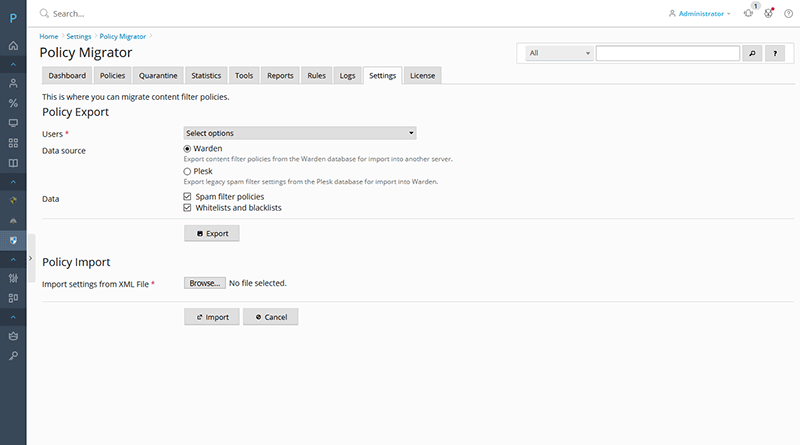Go to Settings breadcrumb link
800x445 pixels.
[79, 37]
